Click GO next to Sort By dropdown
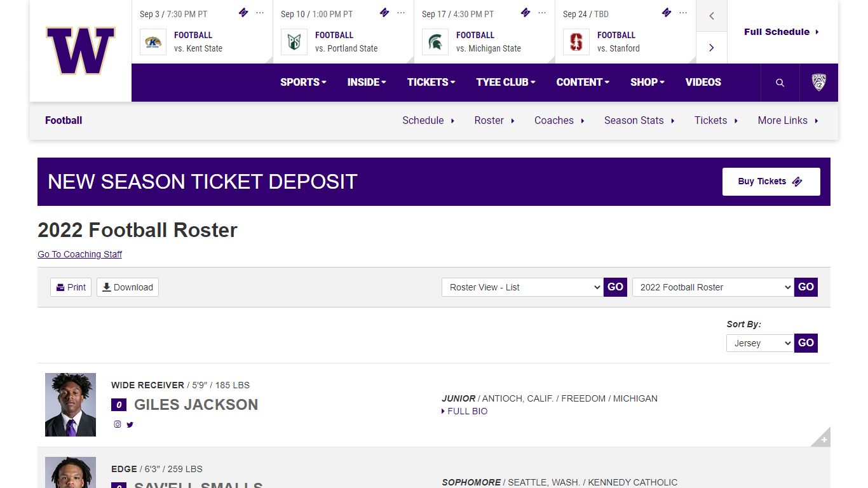 (806, 343)
